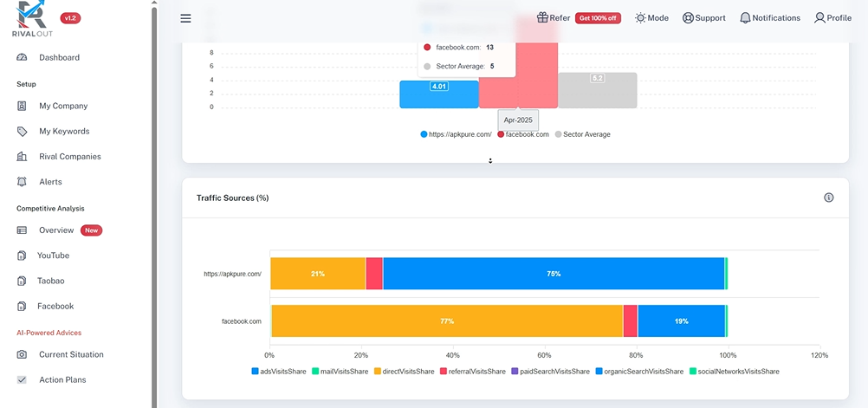Toggle Sector Average legend item
868x408 pixels.
click(582, 134)
